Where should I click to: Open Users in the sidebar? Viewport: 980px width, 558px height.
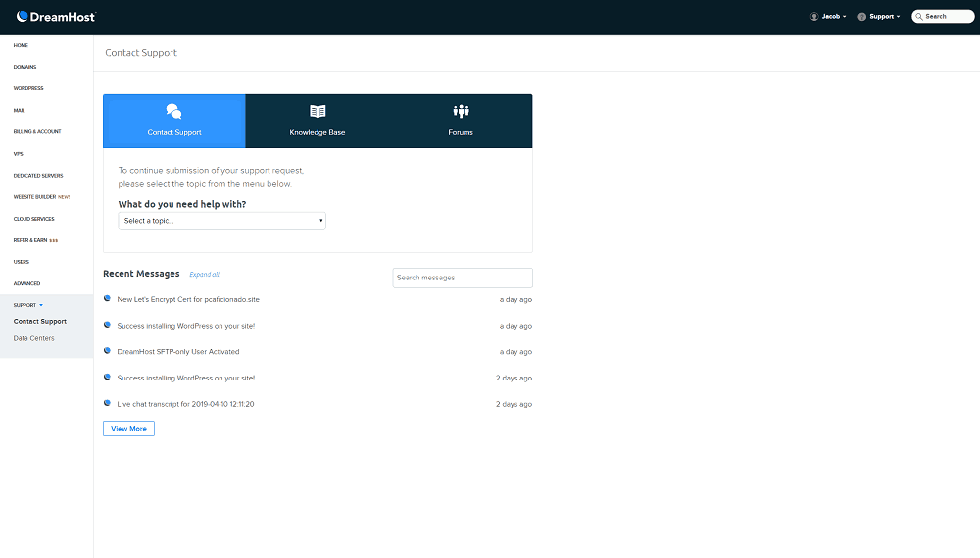coord(22,262)
